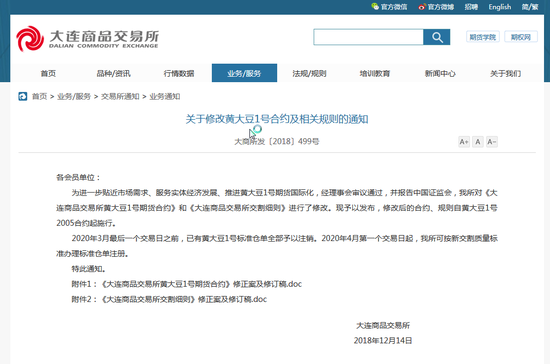This screenshot has width=550, height=364.
Task: Toggle simplified/traditional Chinese (简/繁)
Action: [530, 7]
